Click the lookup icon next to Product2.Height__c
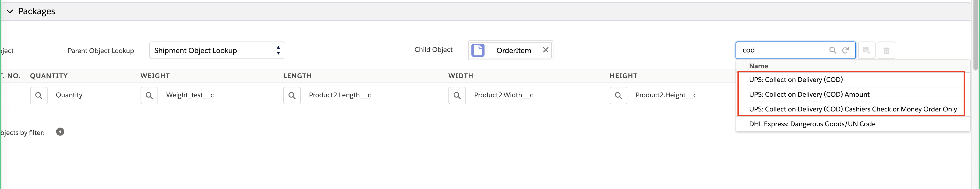This screenshot has width=980, height=189. 618,95
